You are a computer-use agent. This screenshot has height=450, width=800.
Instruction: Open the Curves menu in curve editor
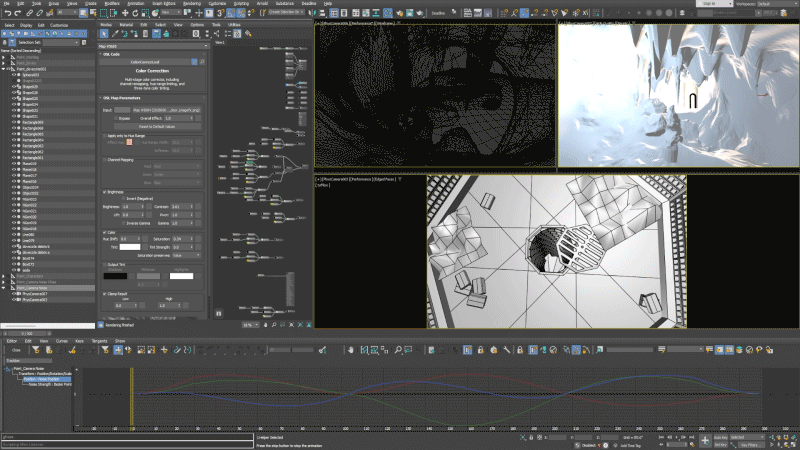[62, 340]
